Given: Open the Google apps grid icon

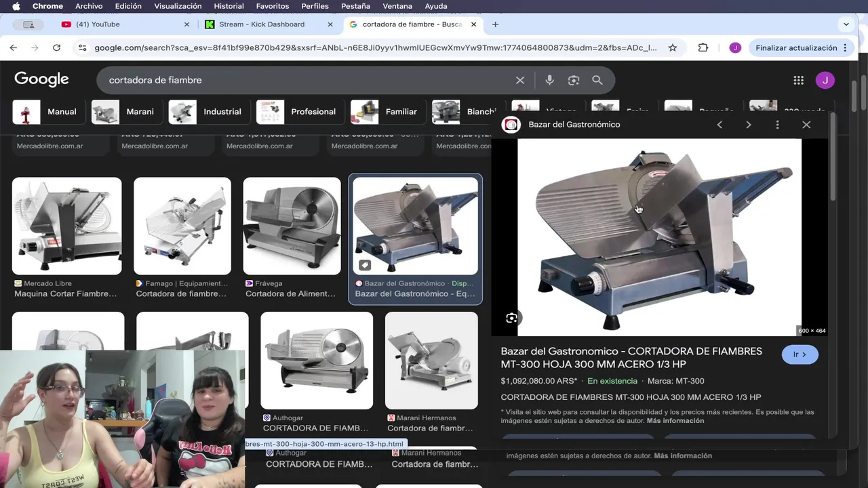Looking at the screenshot, I should (798, 80).
